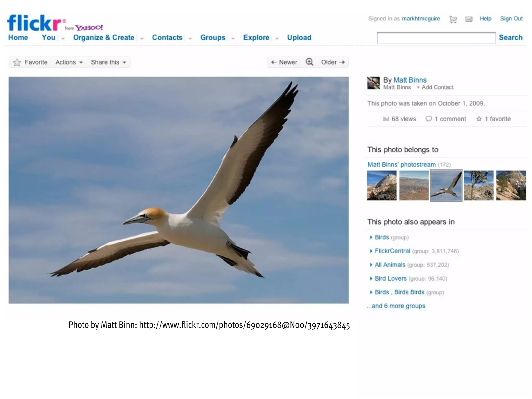Open the mail envelope icon
Image resolution: width=532 pixels, height=399 pixels.
point(469,19)
